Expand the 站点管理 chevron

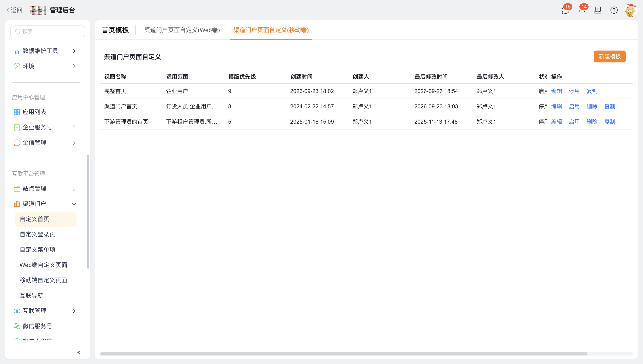click(x=74, y=189)
